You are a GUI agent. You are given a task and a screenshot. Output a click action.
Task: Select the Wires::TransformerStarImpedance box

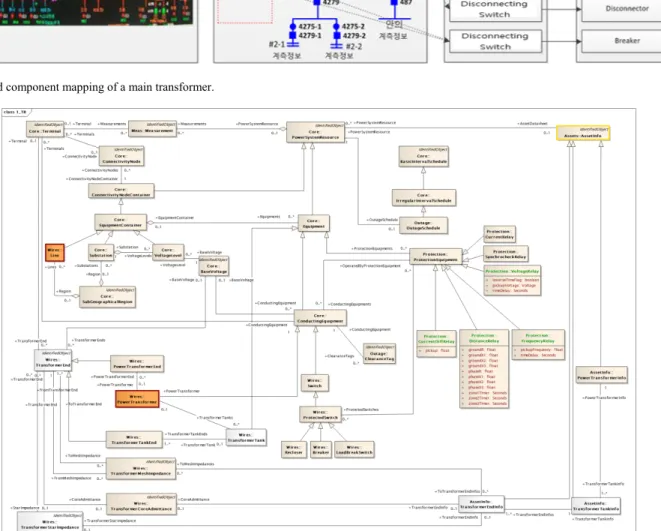[x=50, y=522]
